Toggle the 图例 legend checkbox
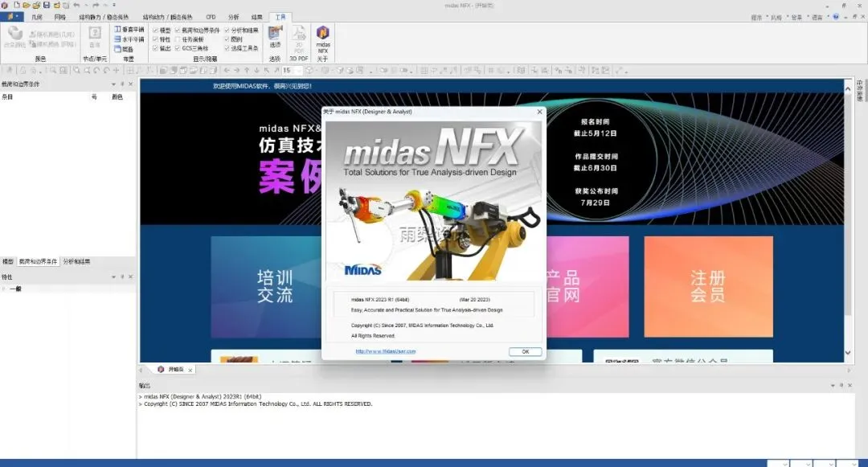Image resolution: width=868 pixels, height=467 pixels. 227,39
